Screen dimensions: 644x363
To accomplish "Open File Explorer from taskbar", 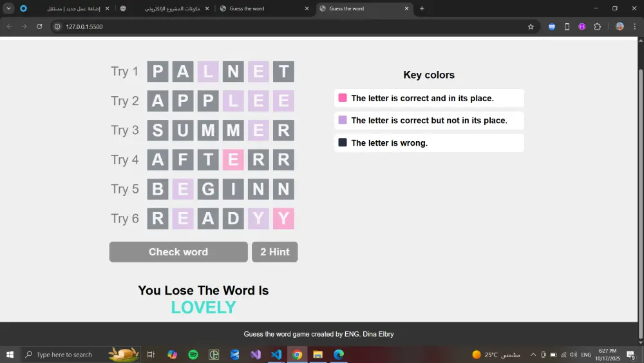I will (318, 355).
